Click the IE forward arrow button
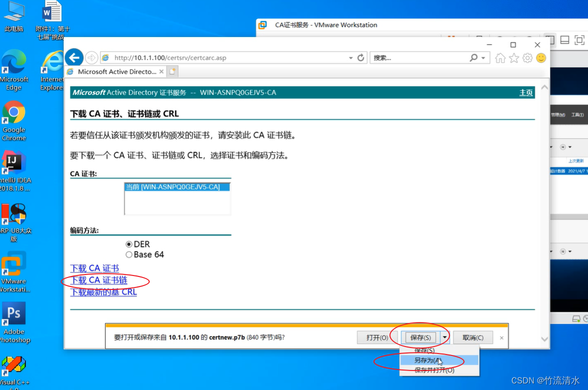Screen dimensions: 588x390 coord(91,57)
